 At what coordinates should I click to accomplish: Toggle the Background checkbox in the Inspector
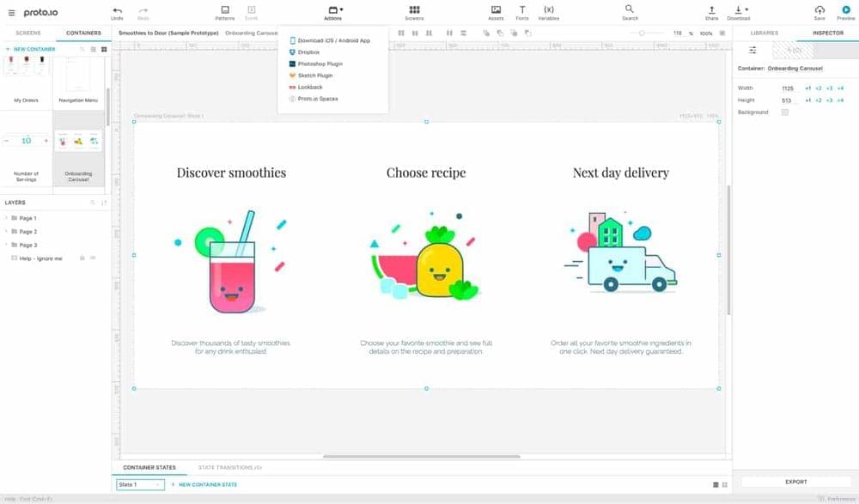pos(785,112)
